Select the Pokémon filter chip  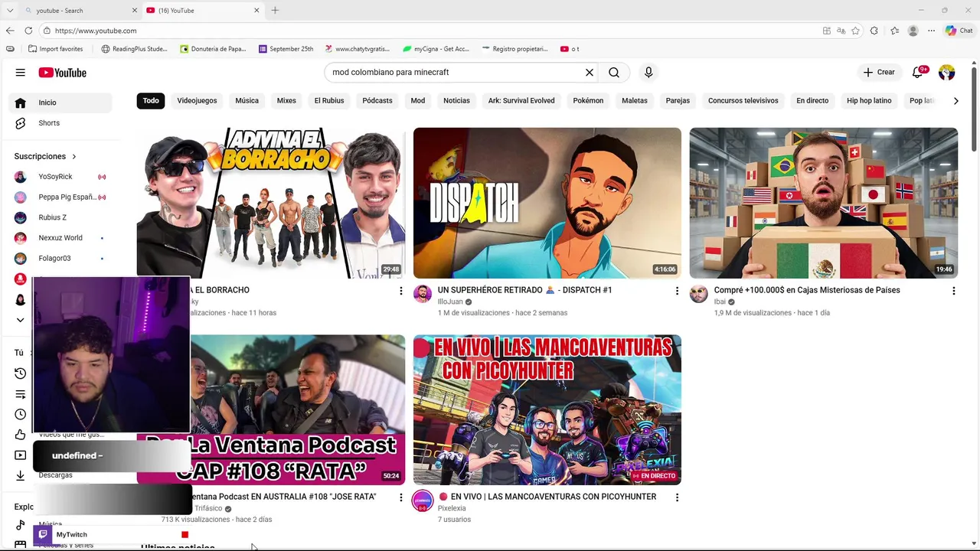coord(588,101)
